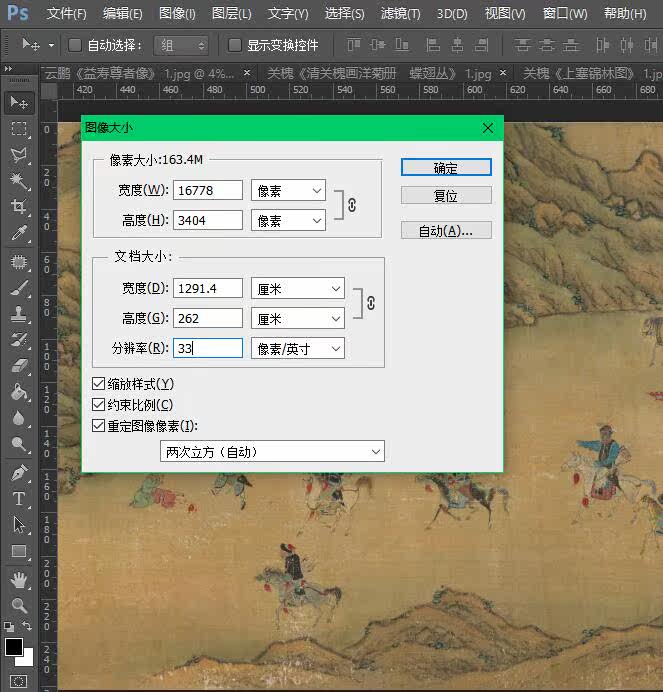663x692 pixels.
Task: Open the document height 厘米 unit dropdown
Action: 298,319
